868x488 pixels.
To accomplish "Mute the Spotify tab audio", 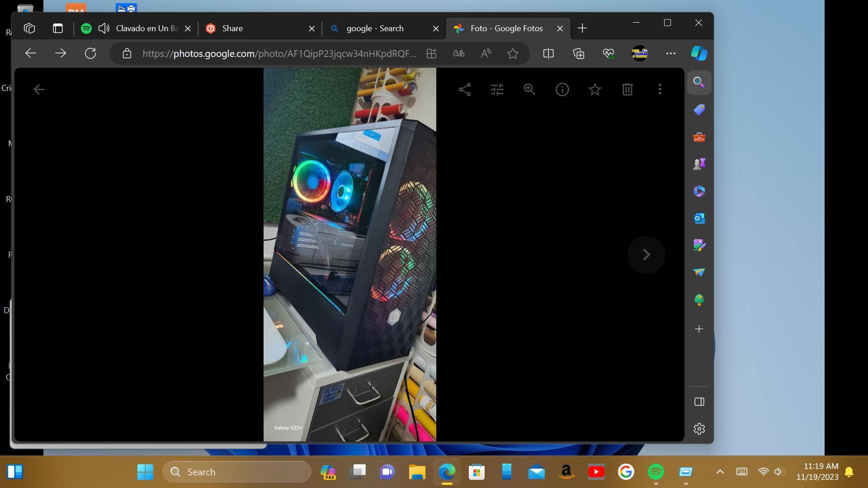I will point(104,28).
